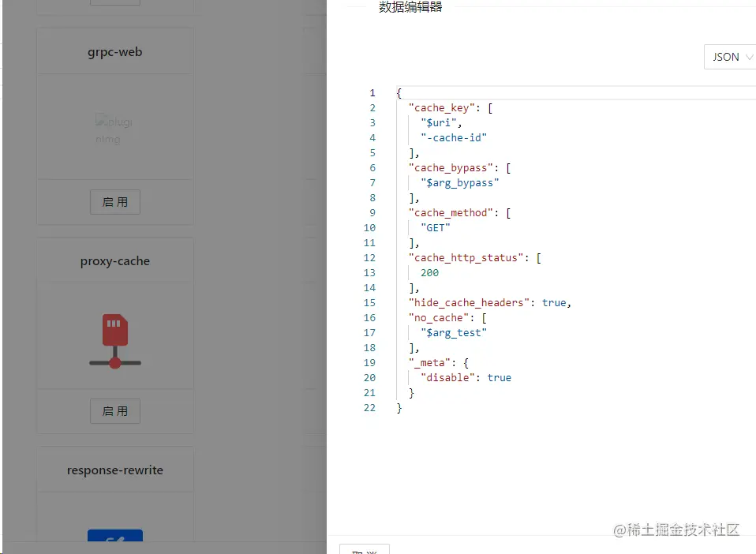The height and width of the screenshot is (554, 756).
Task: Click the 取消 cancel button
Action: tap(364, 550)
